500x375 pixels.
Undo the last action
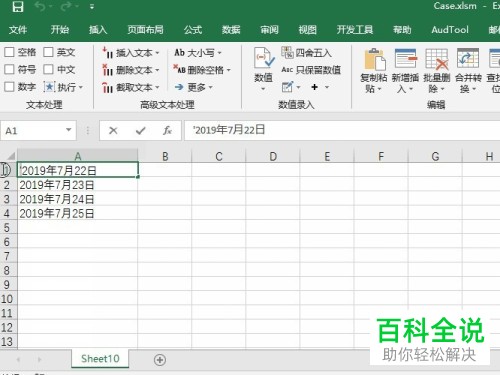pos(41,6)
